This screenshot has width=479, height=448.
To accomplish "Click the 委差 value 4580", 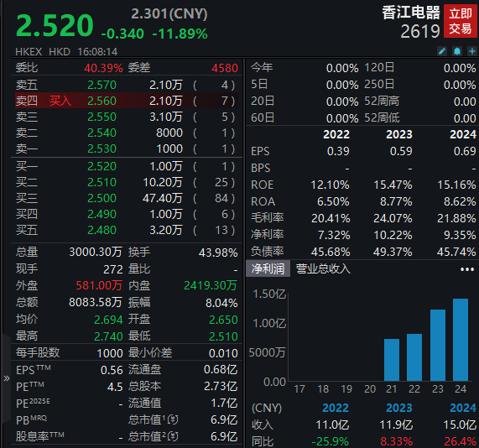I will pos(225,68).
